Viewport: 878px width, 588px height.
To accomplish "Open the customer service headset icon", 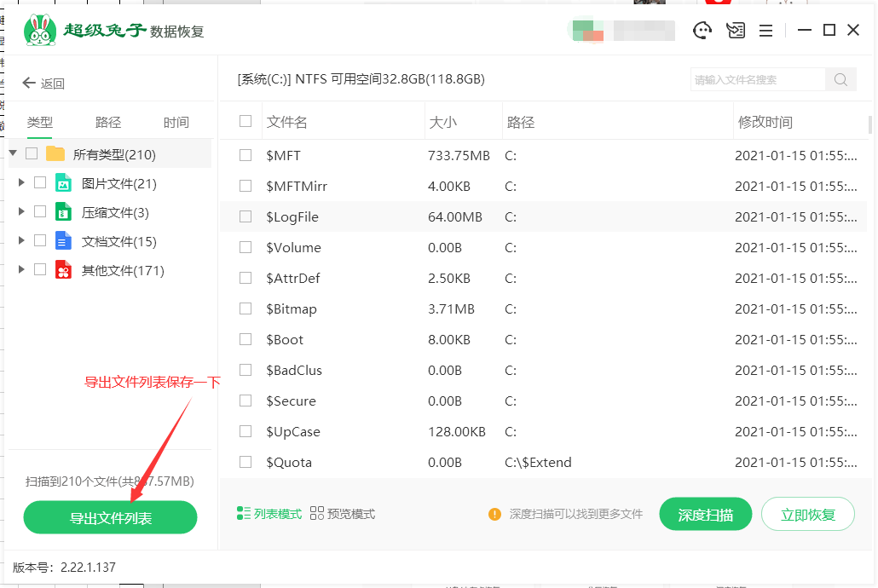I will [702, 31].
